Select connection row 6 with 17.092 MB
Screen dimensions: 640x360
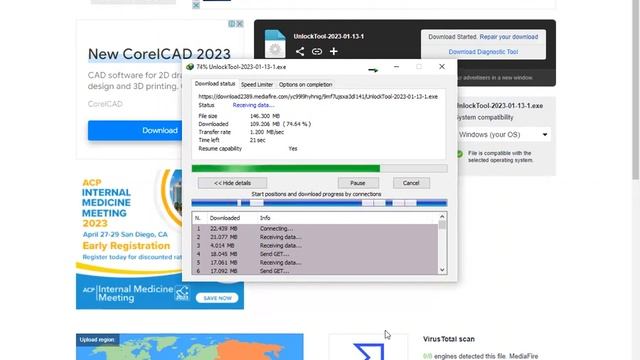pos(315,271)
